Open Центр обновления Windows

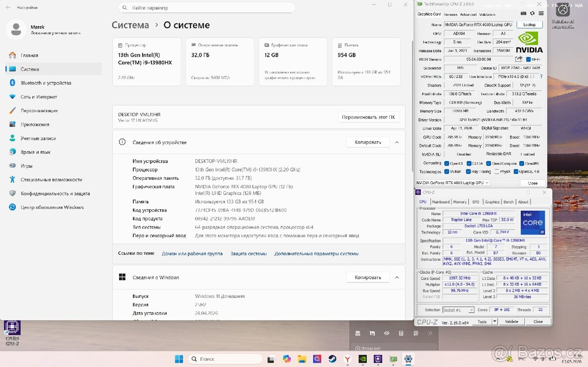53,207
